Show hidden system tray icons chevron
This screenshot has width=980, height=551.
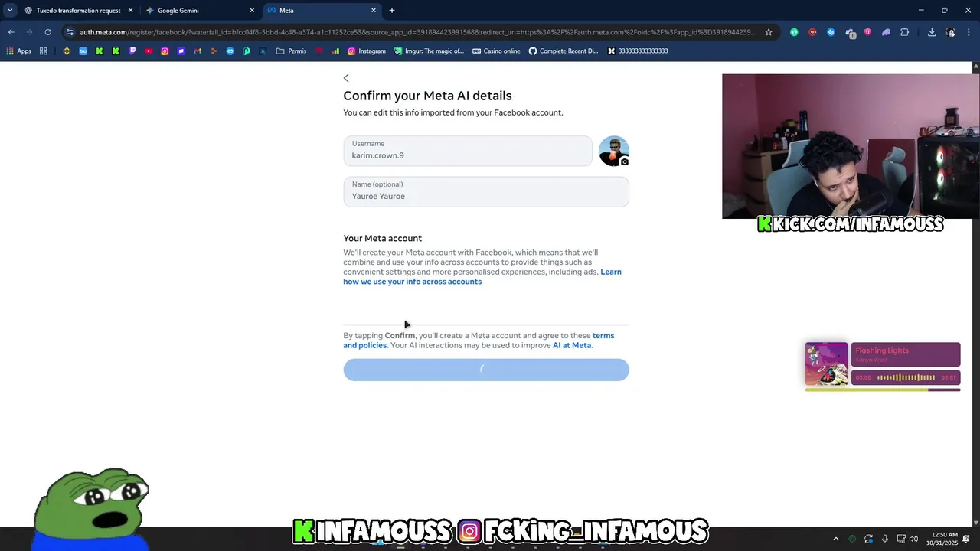click(835, 540)
